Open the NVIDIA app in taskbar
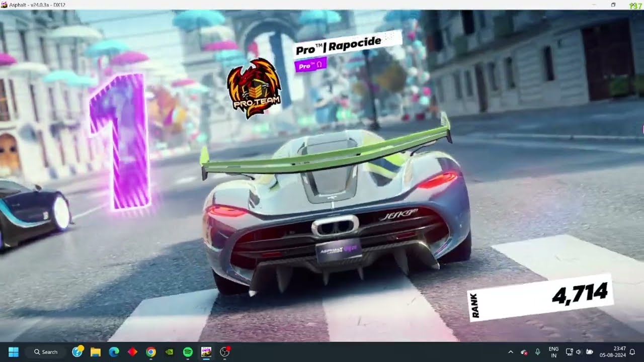Screen dimensions: 644x362 point(170,352)
